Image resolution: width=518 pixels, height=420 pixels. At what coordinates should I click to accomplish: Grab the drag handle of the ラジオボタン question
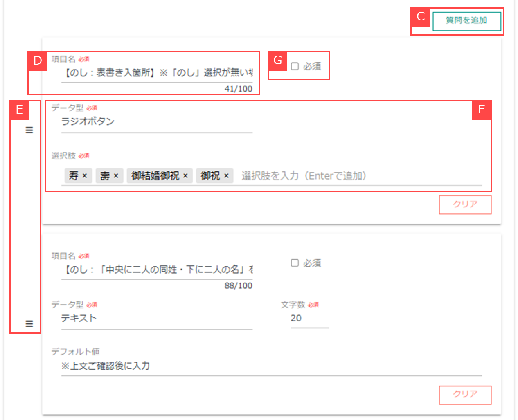point(29,130)
